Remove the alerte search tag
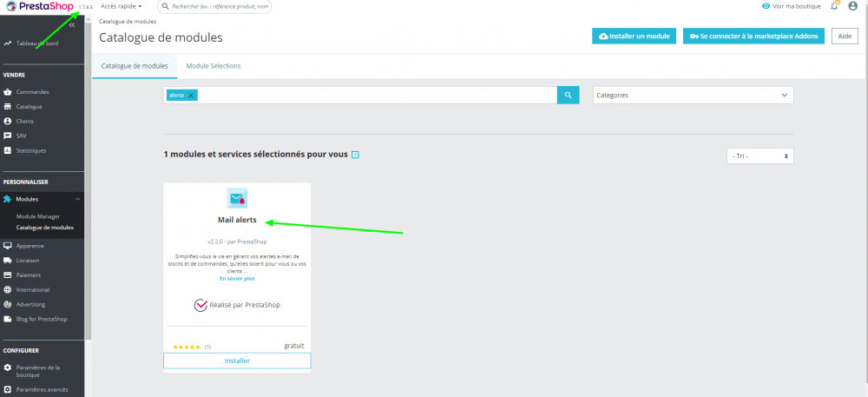Viewport: 868px width, 397px height. (x=191, y=96)
